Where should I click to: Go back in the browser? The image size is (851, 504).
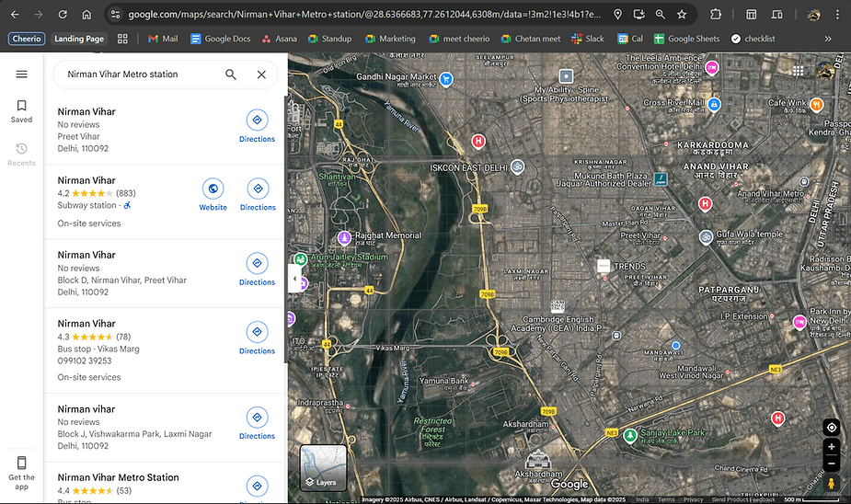(x=15, y=15)
